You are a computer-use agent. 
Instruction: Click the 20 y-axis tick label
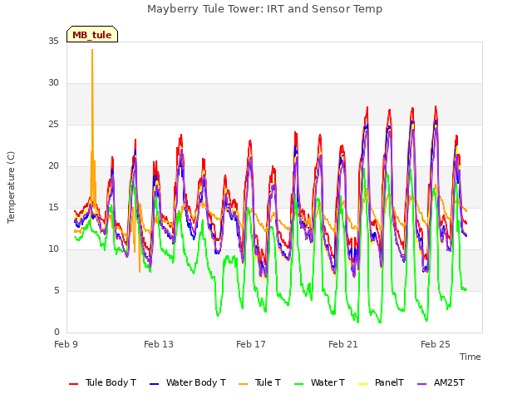(x=53, y=166)
